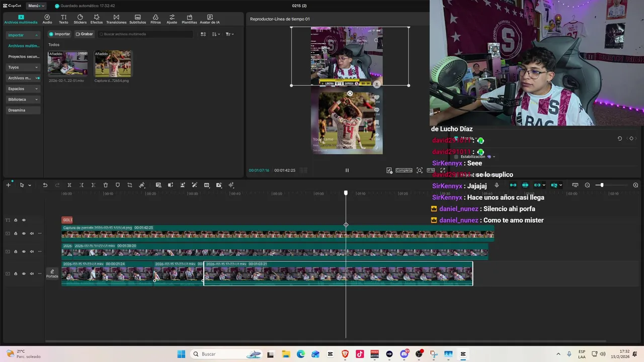Mute the Captura de pantalla track

[32, 233]
